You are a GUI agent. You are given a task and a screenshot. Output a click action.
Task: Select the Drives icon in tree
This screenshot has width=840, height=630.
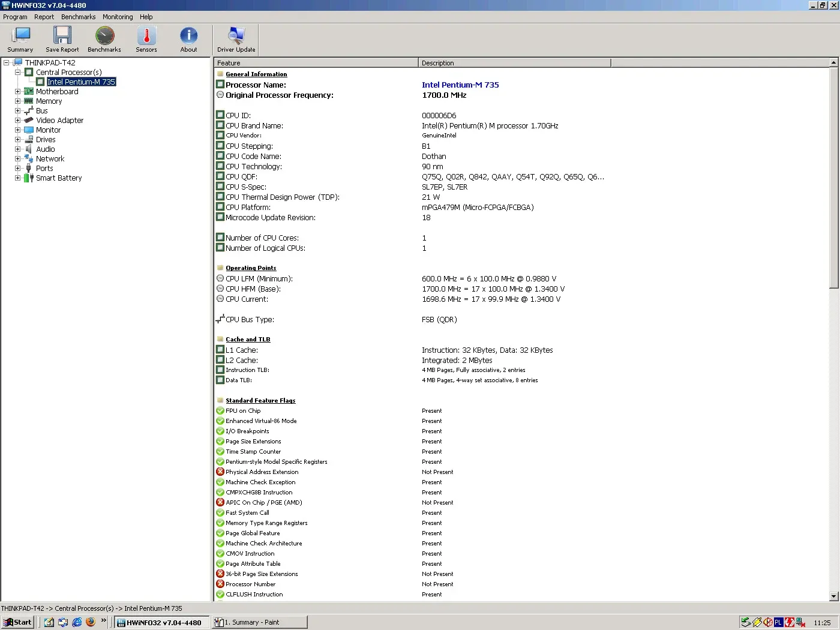(x=29, y=140)
